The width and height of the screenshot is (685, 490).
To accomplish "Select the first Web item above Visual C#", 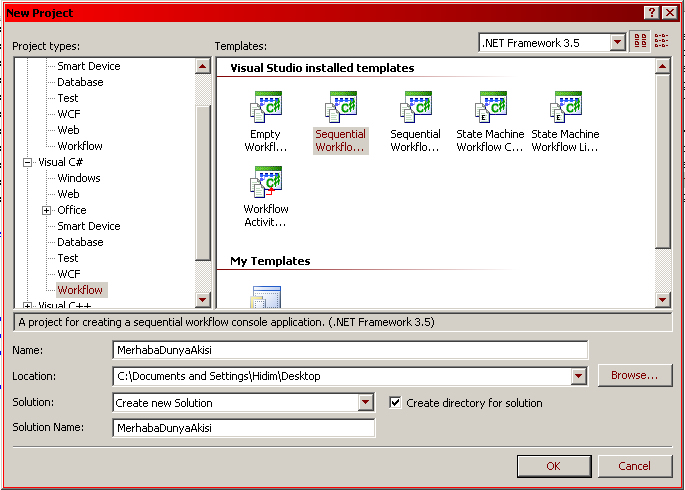I will (68, 130).
